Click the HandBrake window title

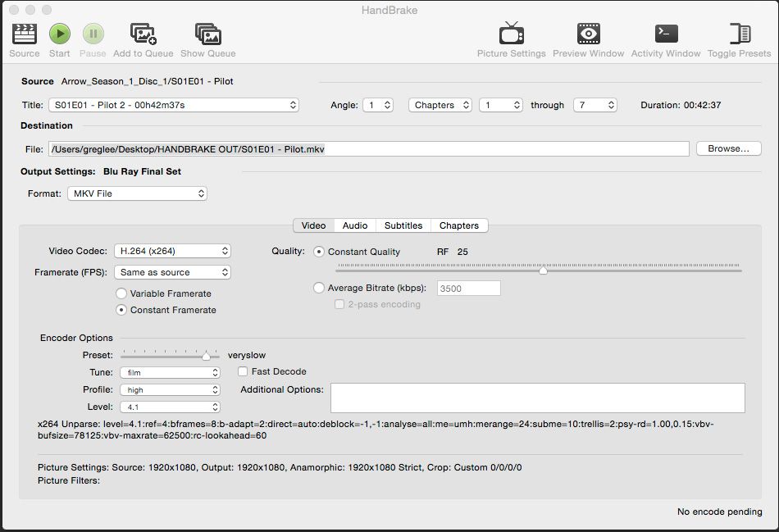tap(389, 10)
